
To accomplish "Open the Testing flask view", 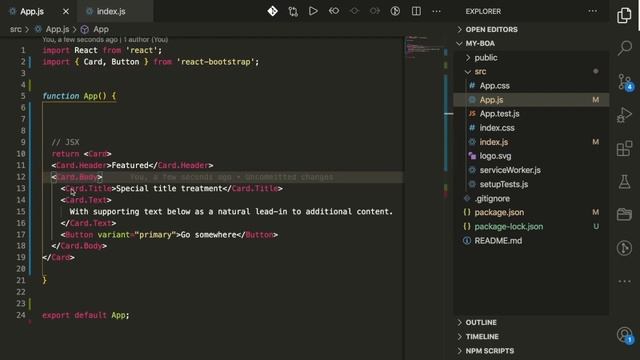I will click(x=624, y=182).
